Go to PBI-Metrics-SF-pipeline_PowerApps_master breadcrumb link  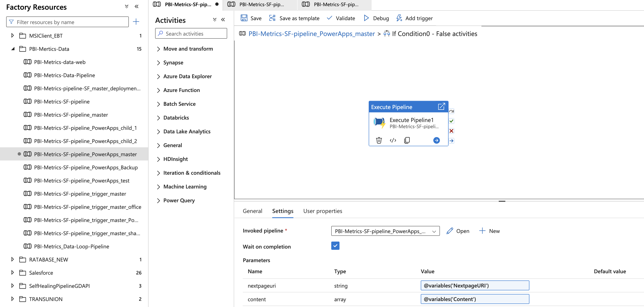tap(312, 34)
